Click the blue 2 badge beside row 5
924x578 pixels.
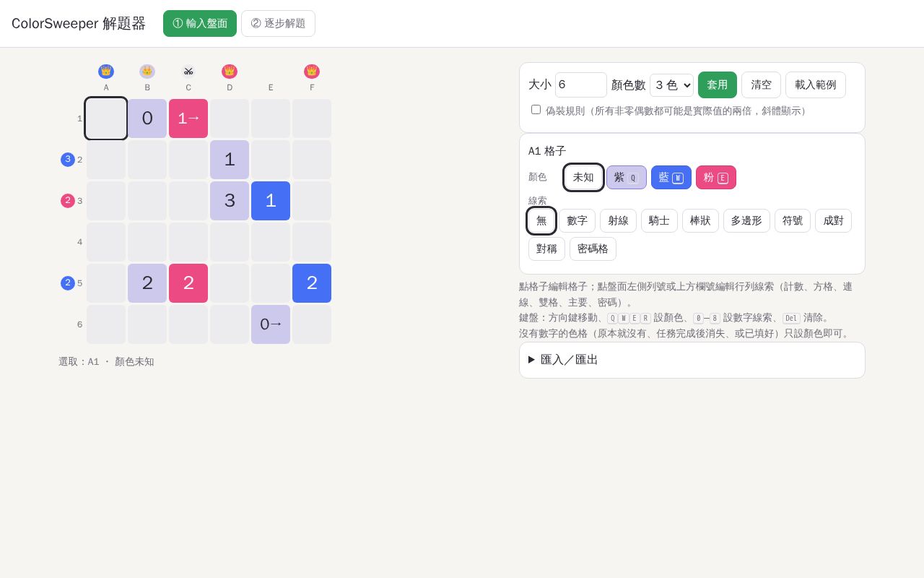68,283
